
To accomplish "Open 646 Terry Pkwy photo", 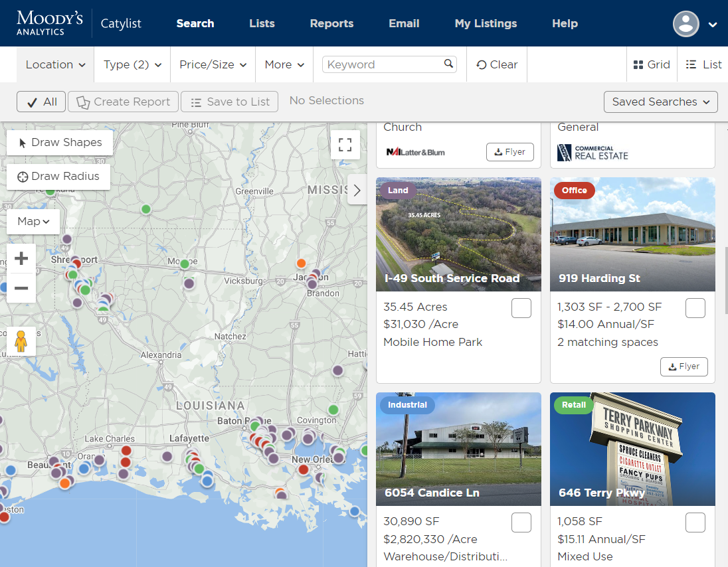I will 633,449.
